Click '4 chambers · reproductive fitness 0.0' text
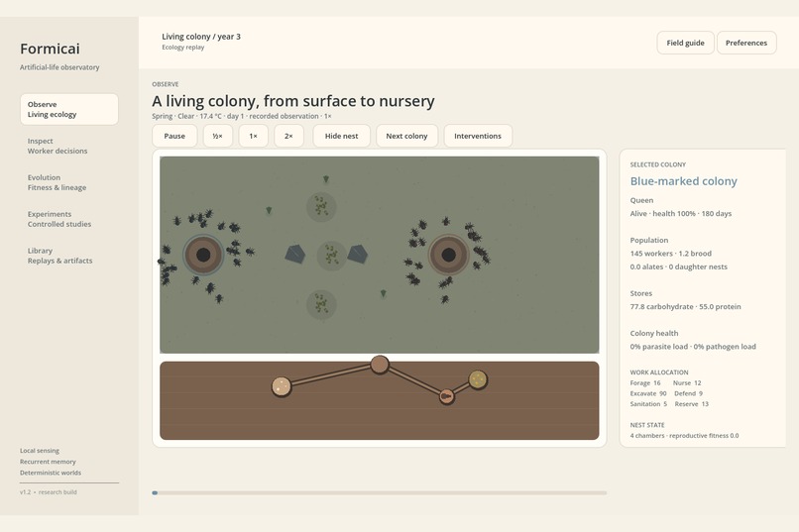This screenshot has height=532, width=799. click(684, 436)
